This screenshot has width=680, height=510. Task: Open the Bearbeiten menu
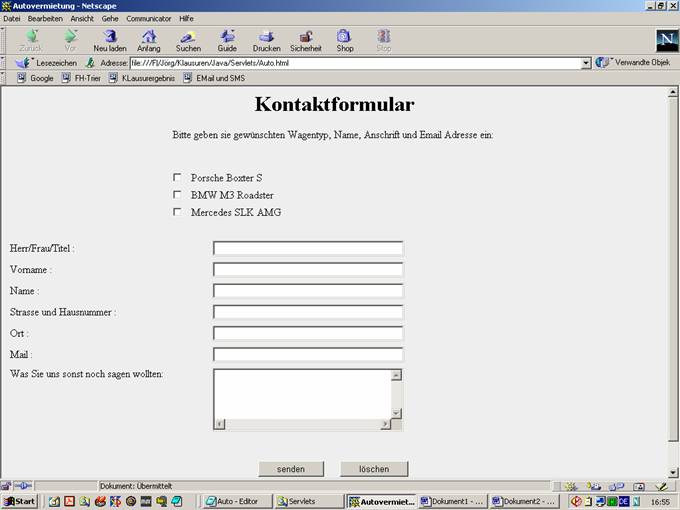[x=45, y=18]
